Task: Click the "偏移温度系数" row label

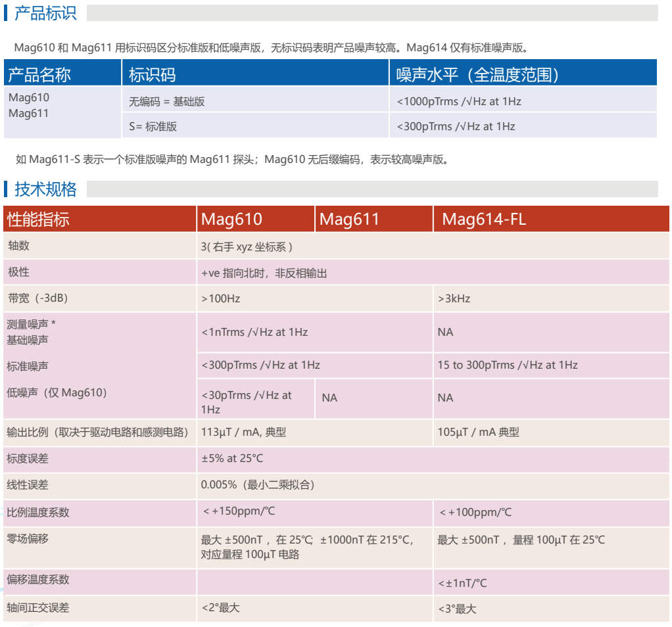Action: pyautogui.click(x=37, y=580)
